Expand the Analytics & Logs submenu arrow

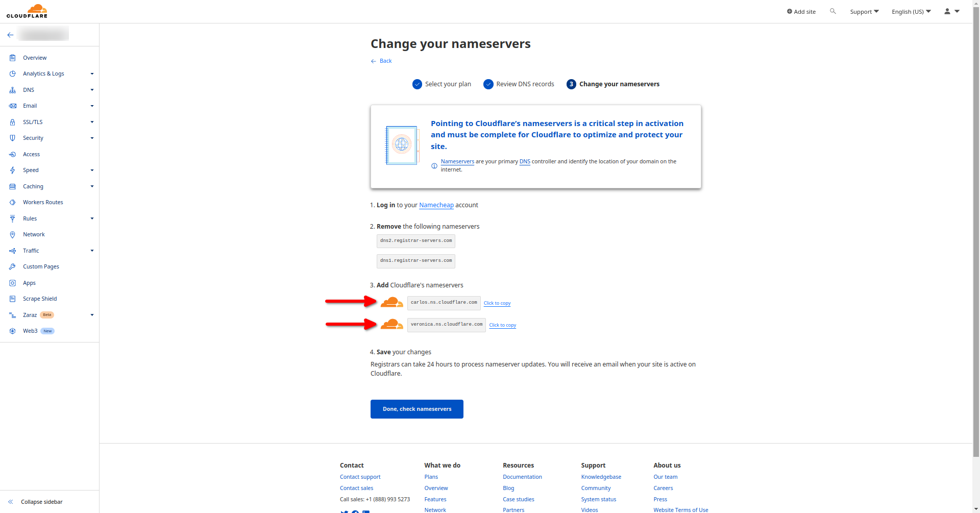92,74
